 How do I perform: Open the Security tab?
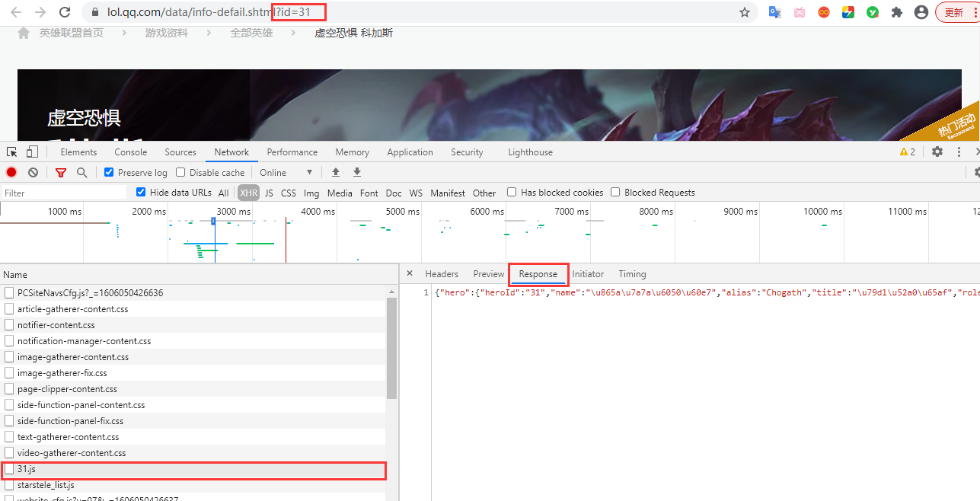click(x=467, y=152)
